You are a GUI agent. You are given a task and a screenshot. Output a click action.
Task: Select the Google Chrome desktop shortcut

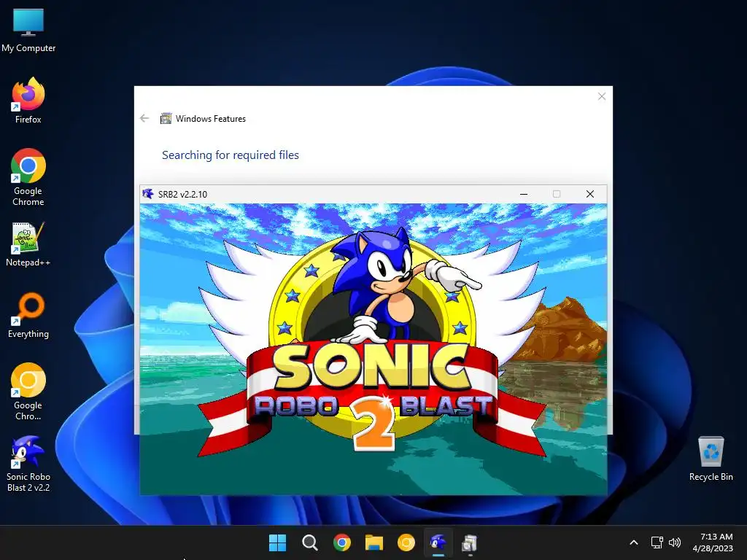coord(28,177)
